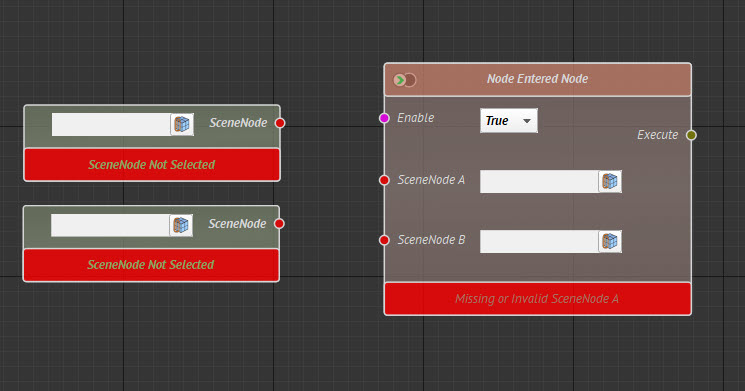
Task: Click the Missing or Invalid SceneNode A banner
Action: (537, 299)
